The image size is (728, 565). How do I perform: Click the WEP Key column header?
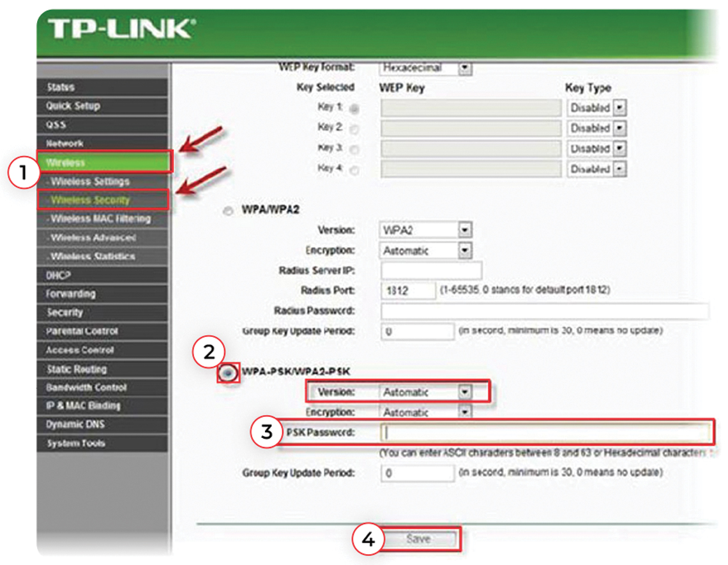(402, 87)
